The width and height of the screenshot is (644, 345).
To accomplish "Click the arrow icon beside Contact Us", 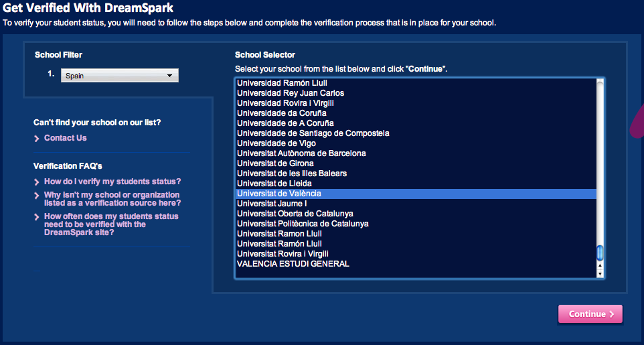I will [x=37, y=139].
